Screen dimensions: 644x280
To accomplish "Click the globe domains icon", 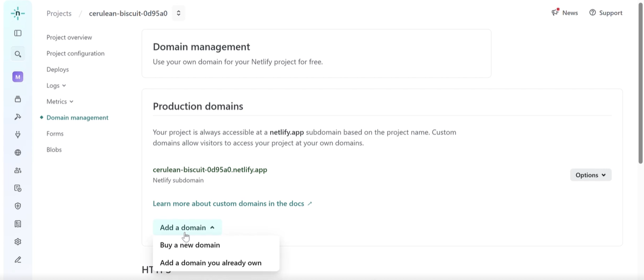I will point(18,153).
